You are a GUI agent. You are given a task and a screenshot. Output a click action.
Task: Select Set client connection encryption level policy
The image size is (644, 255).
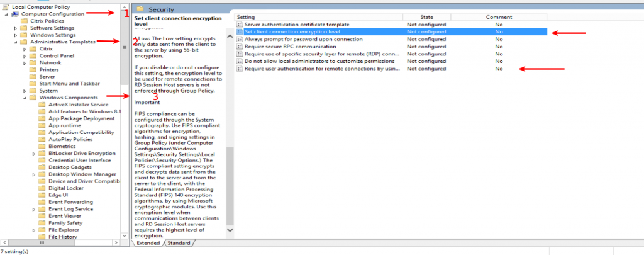click(292, 31)
